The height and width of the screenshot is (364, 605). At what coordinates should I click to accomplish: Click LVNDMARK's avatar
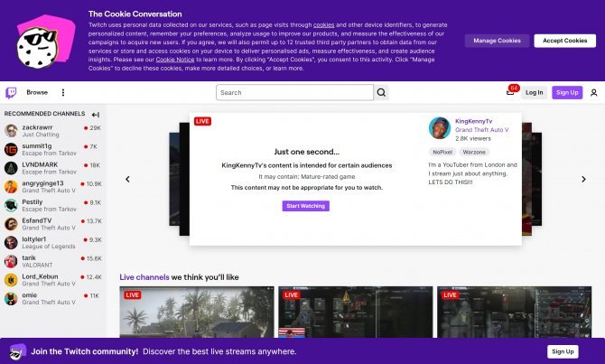coord(11,168)
